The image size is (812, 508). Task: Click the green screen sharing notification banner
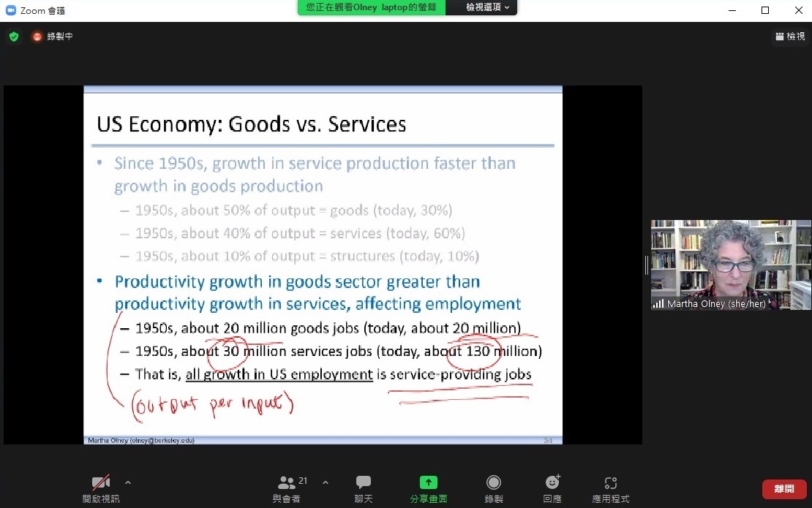click(x=371, y=7)
